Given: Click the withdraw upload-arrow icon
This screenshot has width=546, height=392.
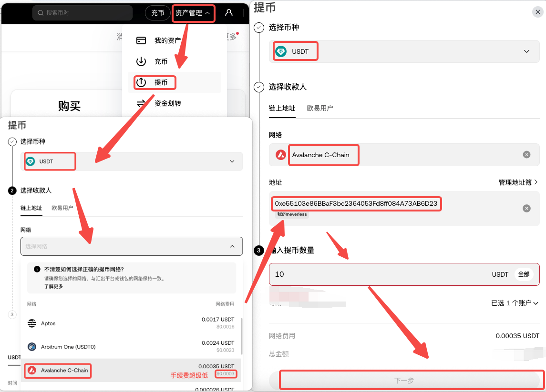Looking at the screenshot, I should point(141,82).
